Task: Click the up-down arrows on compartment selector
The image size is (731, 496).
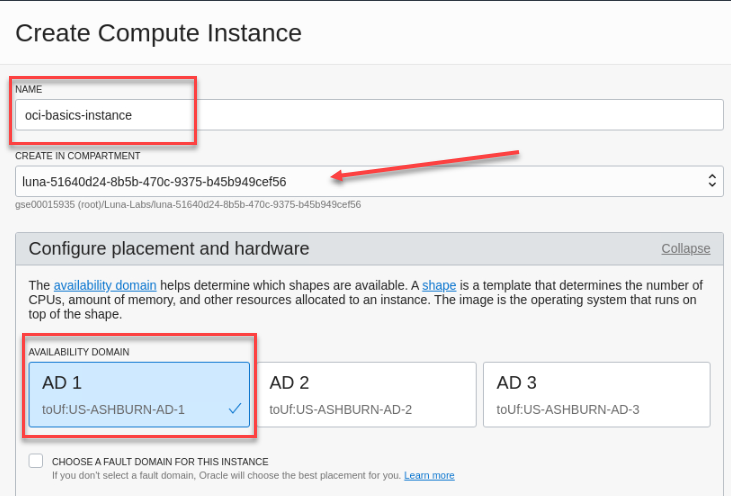Action: 712,181
